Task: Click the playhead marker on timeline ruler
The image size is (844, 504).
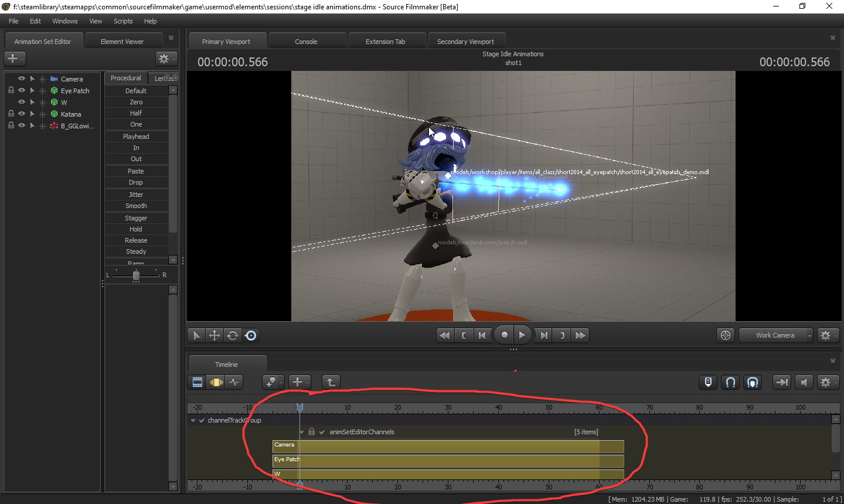Action: tap(300, 407)
